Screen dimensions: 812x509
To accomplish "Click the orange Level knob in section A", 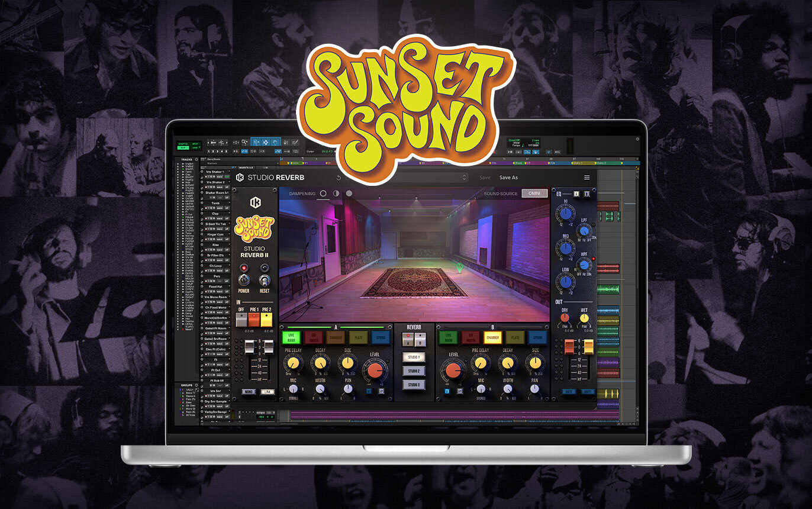I will (374, 371).
